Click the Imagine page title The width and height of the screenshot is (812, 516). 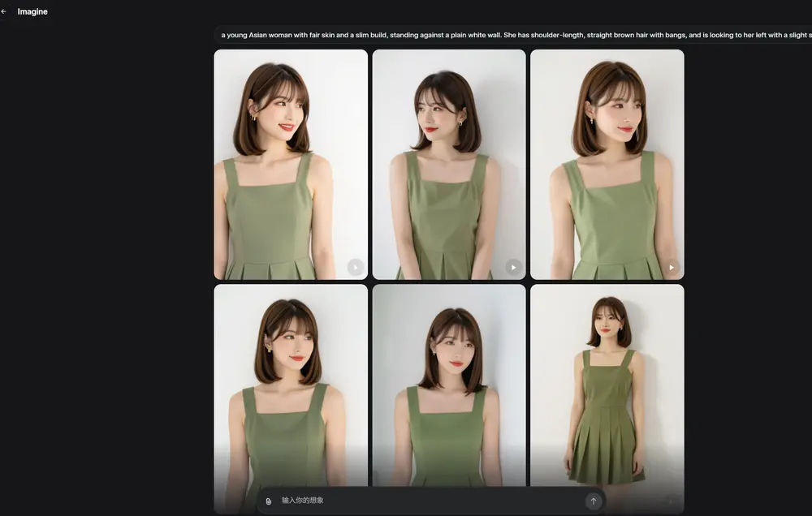coord(32,11)
